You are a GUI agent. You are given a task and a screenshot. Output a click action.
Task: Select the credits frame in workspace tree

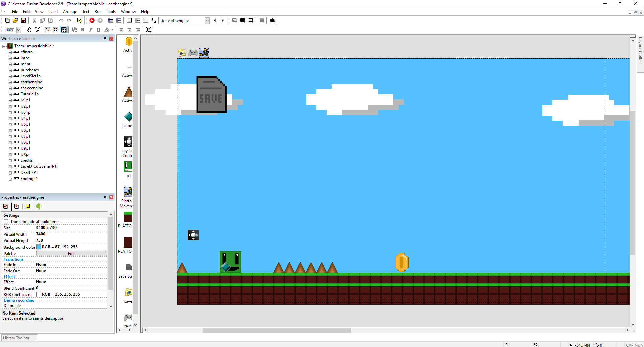click(26, 160)
